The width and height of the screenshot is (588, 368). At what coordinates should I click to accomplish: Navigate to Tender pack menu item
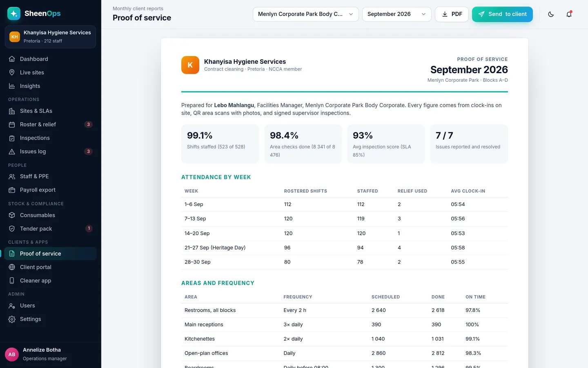click(x=51, y=229)
